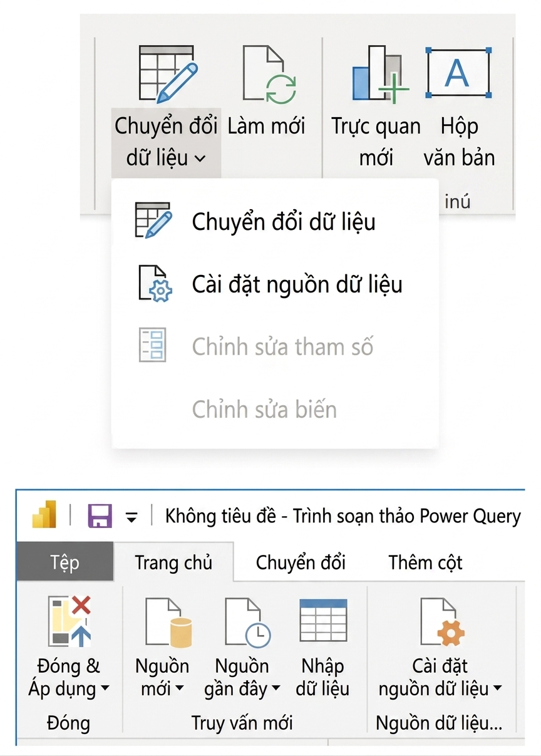Expand the Đóng & Áp dụng dropdown arrow
Viewport: 541px width, 756px height.
pos(105,689)
